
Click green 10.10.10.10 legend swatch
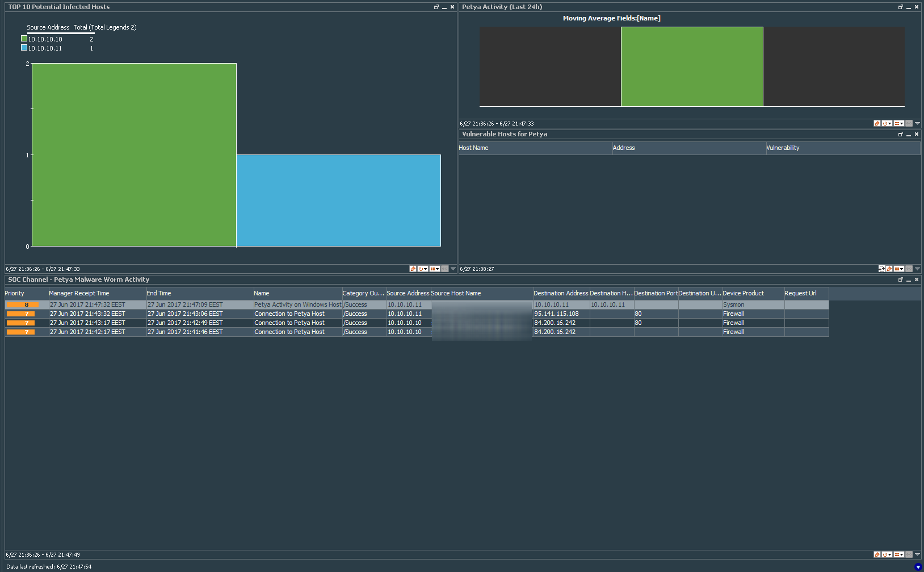[24, 39]
